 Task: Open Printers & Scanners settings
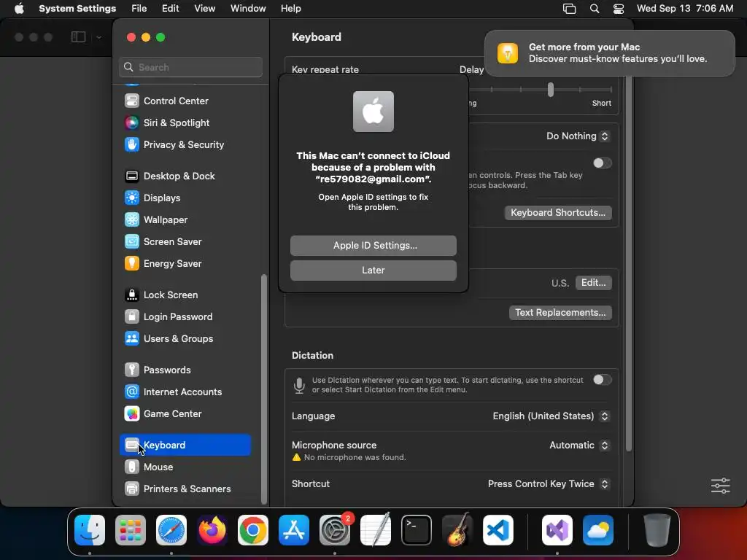pyautogui.click(x=185, y=489)
